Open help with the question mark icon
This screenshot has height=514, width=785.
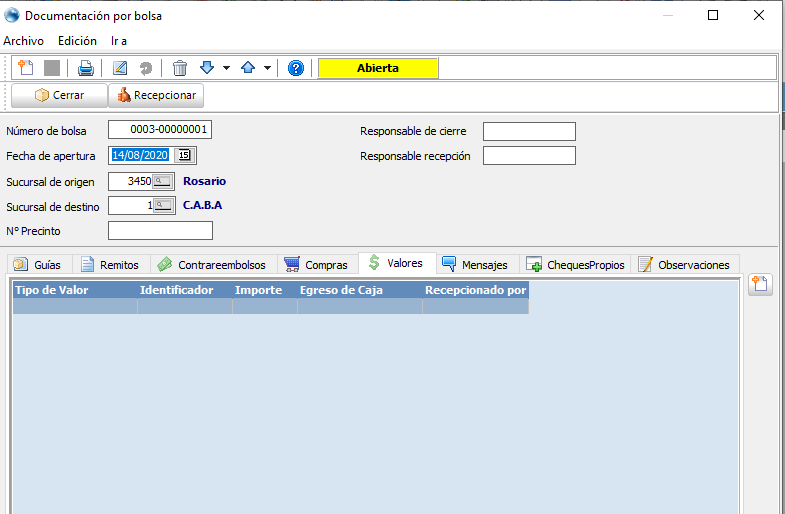tap(296, 68)
